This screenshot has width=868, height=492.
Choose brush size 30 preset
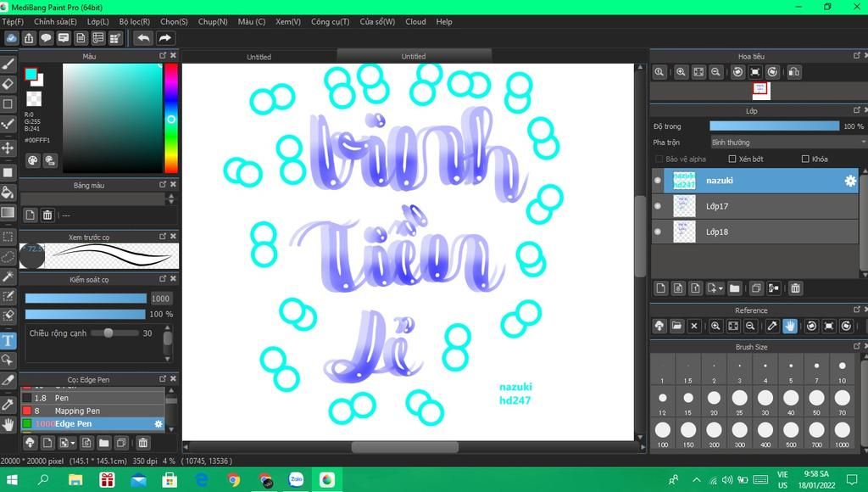pyautogui.click(x=765, y=400)
